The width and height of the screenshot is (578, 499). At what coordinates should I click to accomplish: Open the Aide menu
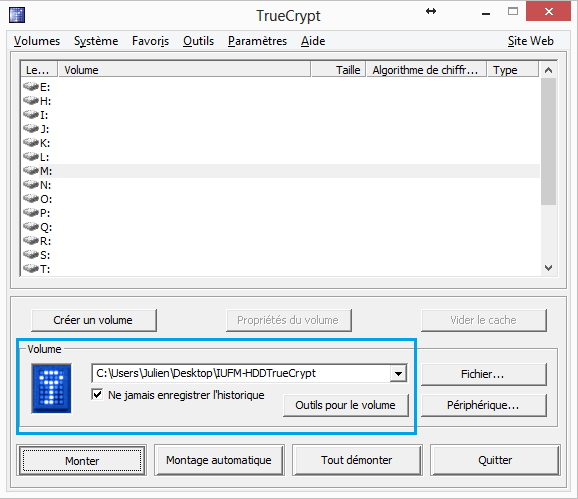click(313, 41)
